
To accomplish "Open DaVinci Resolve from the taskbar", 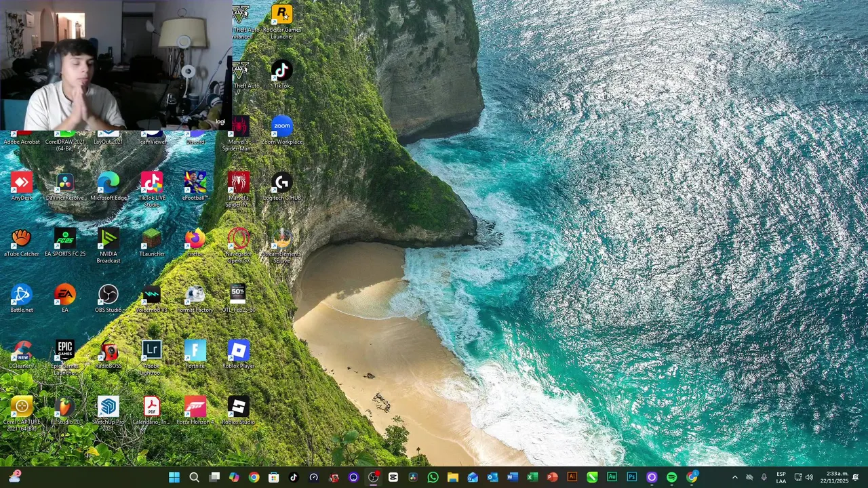I will pos(413,477).
